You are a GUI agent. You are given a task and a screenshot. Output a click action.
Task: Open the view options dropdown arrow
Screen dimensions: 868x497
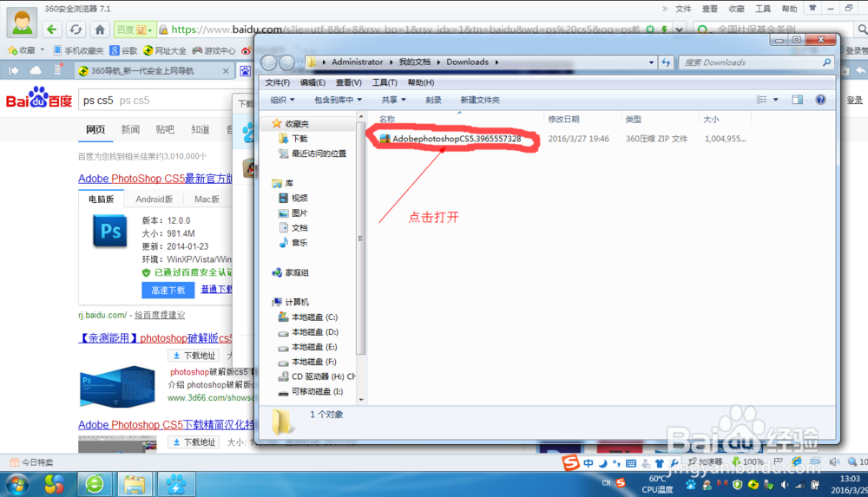click(775, 100)
